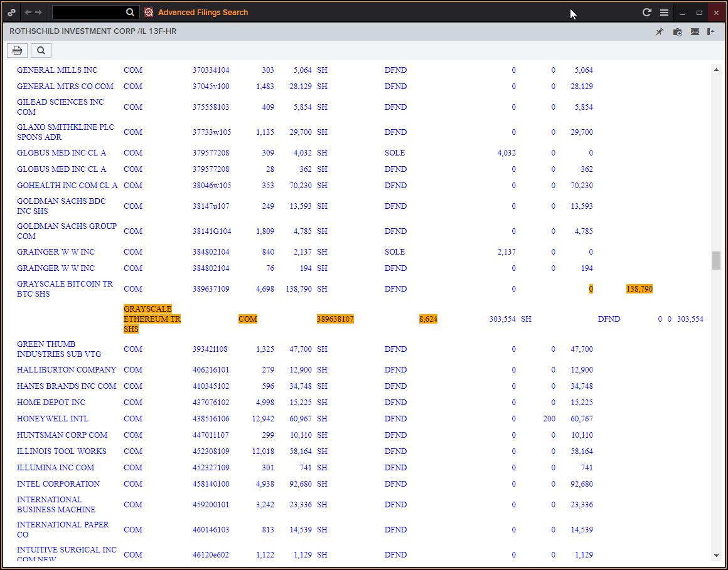The image size is (728, 570).
Task: Click ILLUMINA INC COM entry
Action: 55,468
